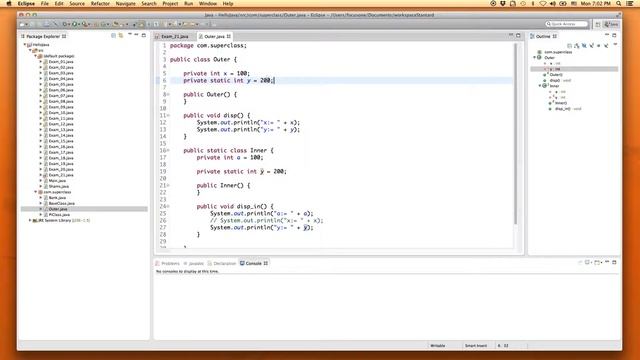Viewport: 640px width, 360px height.
Task: Collapse the (default package) node
Action: 36,56
